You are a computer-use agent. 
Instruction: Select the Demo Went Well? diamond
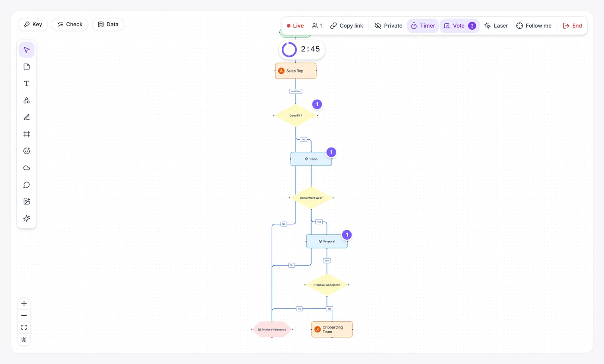point(311,198)
